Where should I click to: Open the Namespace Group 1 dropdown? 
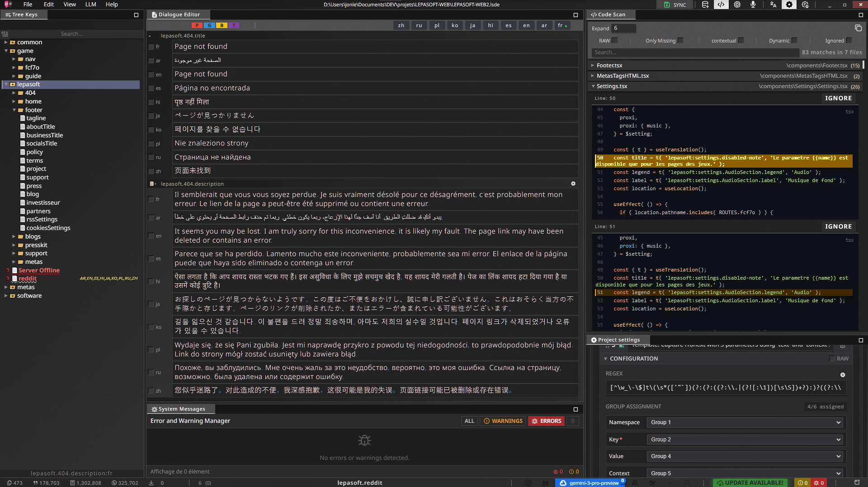coord(745,422)
